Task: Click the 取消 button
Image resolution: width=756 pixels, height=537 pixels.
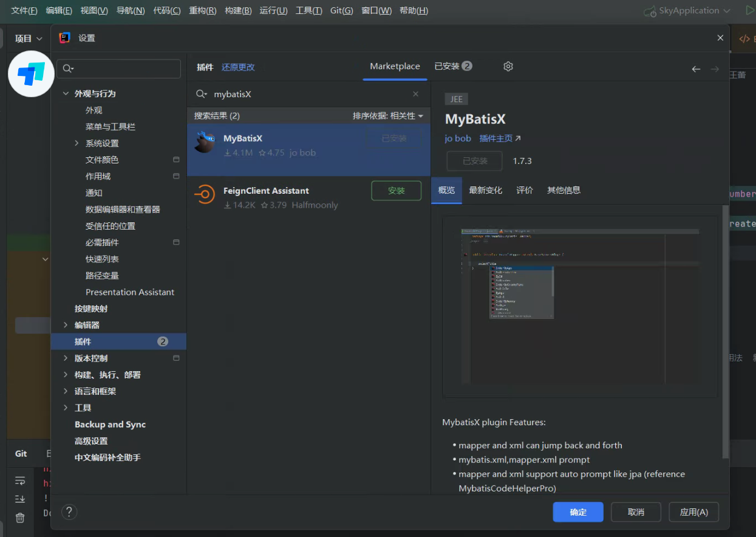Action: click(636, 512)
